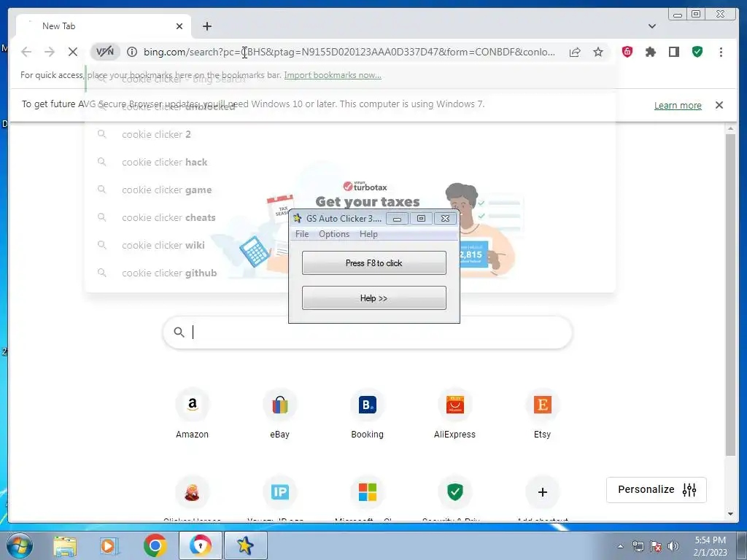Open Google Chrome from the taskbar

(x=155, y=545)
